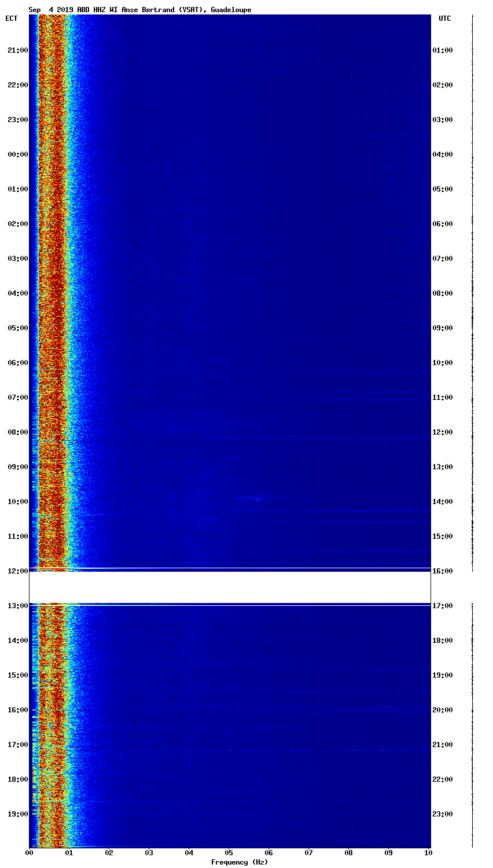The width and height of the screenshot is (493, 868).
Task: Click the 14:00 label on UTC axis
Action: (x=443, y=502)
